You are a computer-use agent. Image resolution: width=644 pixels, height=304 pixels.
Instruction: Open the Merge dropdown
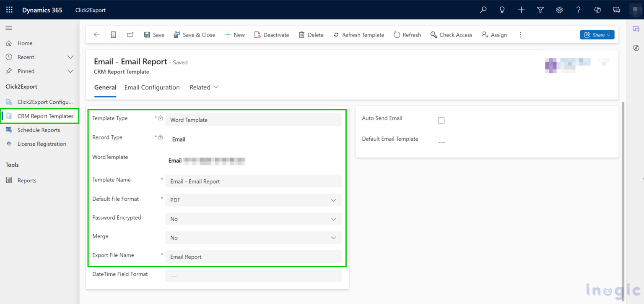click(253, 238)
